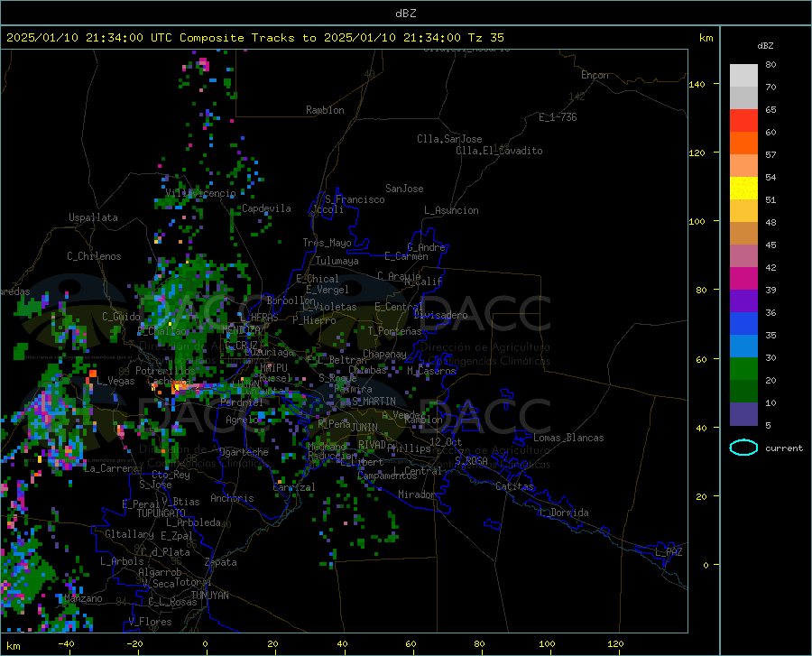
Task: Click the Tulumaya place label
Action: click(337, 262)
